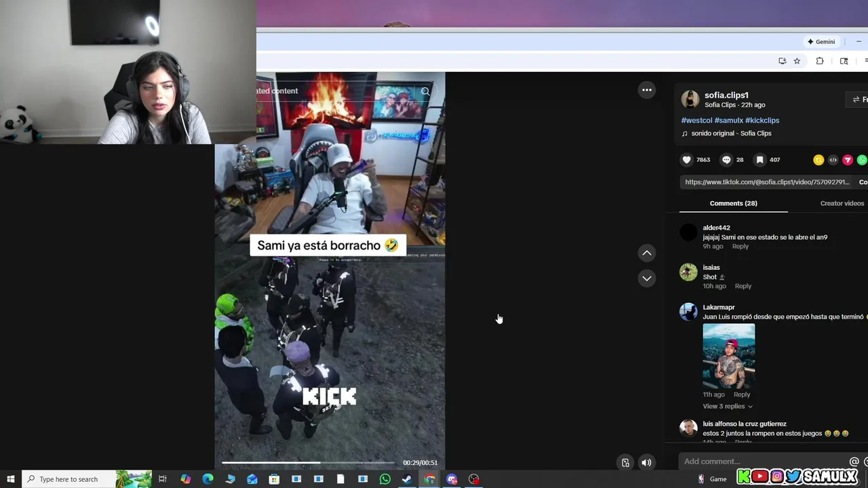Open the three-dot more options menu

click(x=647, y=90)
